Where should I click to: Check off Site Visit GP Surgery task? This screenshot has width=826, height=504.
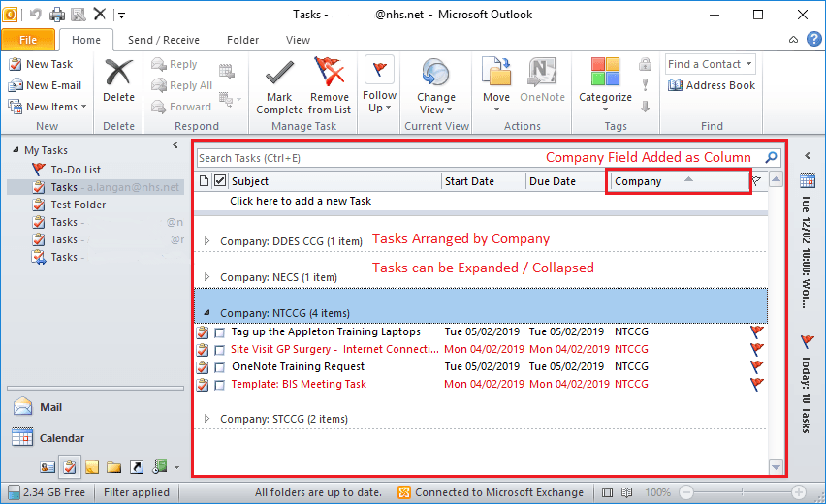[220, 350]
